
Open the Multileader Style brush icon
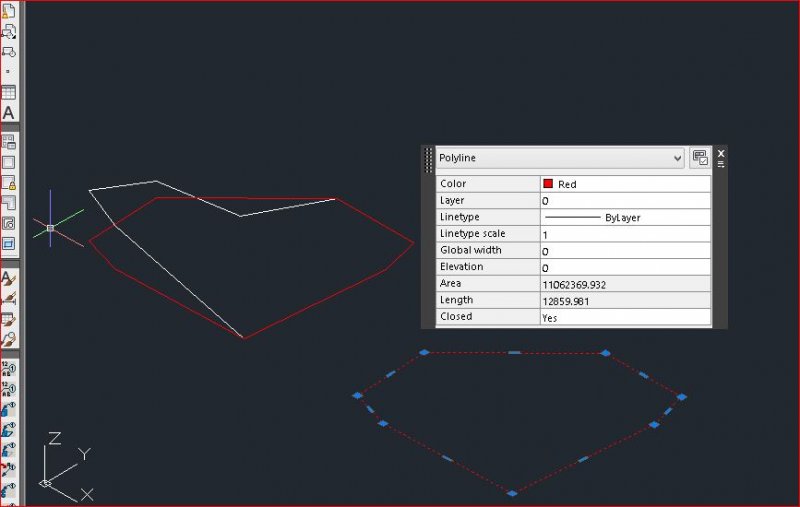pos(8,339)
